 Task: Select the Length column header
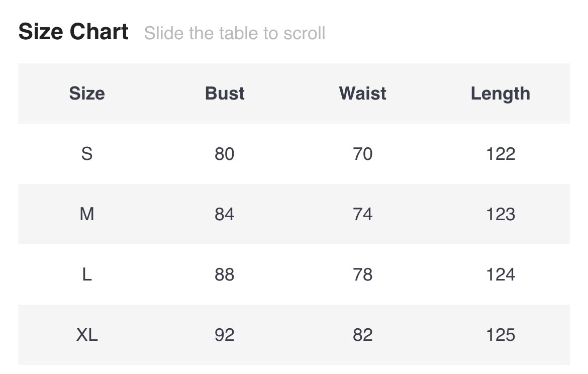[500, 93]
